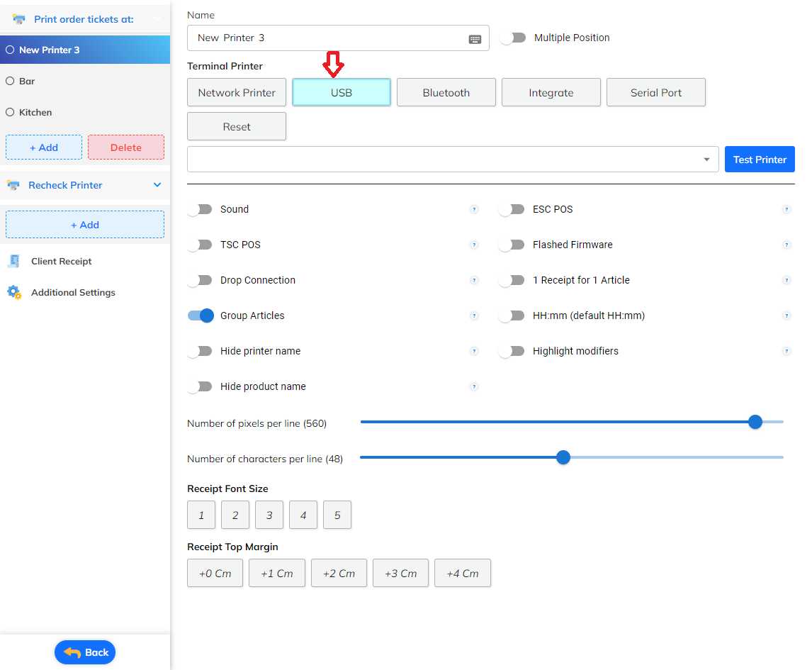Click the help icon next to HH:mm option
812x670 pixels.
pyautogui.click(x=786, y=316)
